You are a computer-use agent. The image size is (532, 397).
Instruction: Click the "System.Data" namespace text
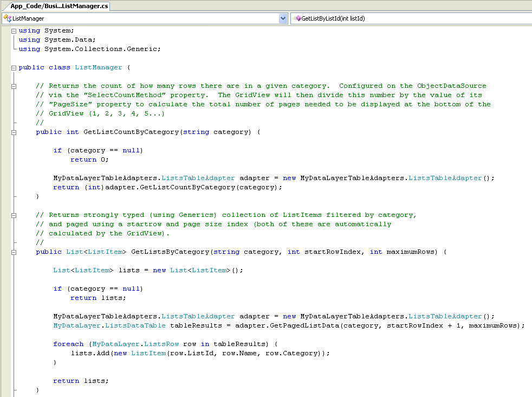pos(68,40)
